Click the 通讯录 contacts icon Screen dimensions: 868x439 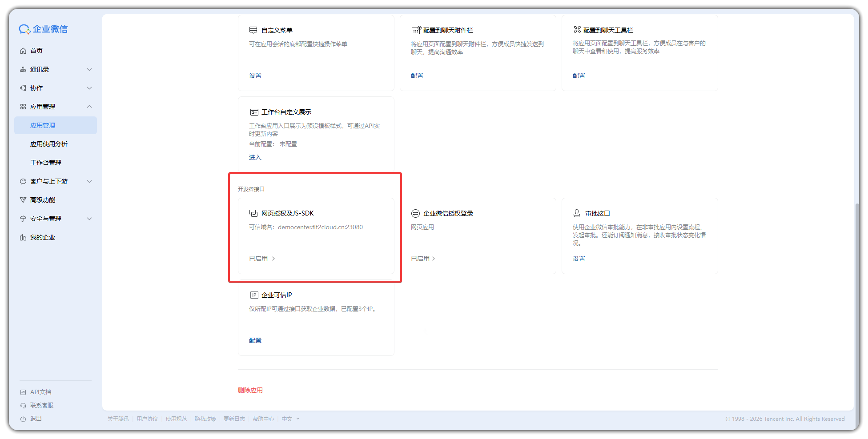point(23,69)
